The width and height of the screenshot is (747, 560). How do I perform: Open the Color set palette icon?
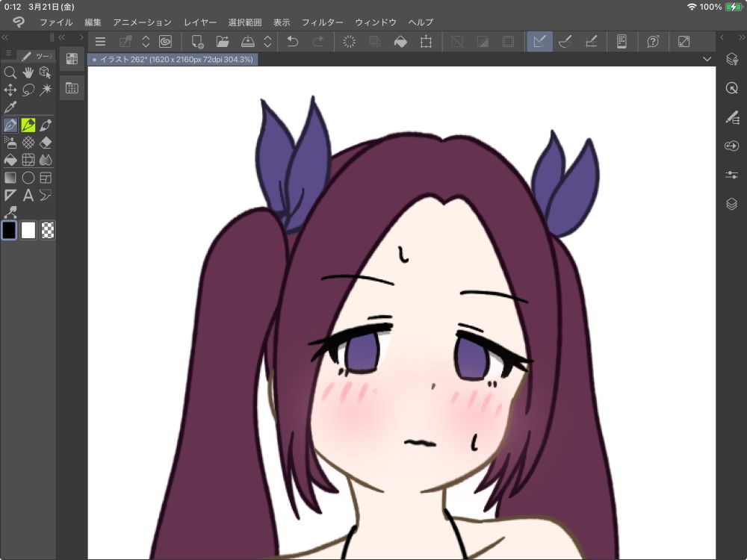pyautogui.click(x=72, y=58)
